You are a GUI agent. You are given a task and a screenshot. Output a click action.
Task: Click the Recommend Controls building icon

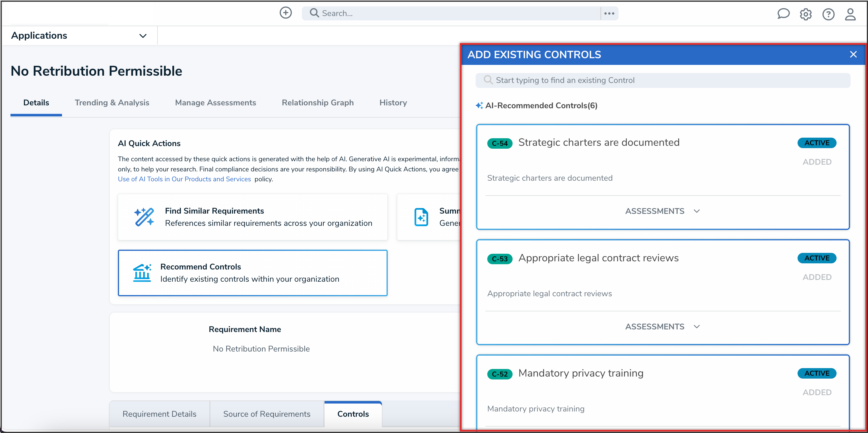(x=142, y=273)
